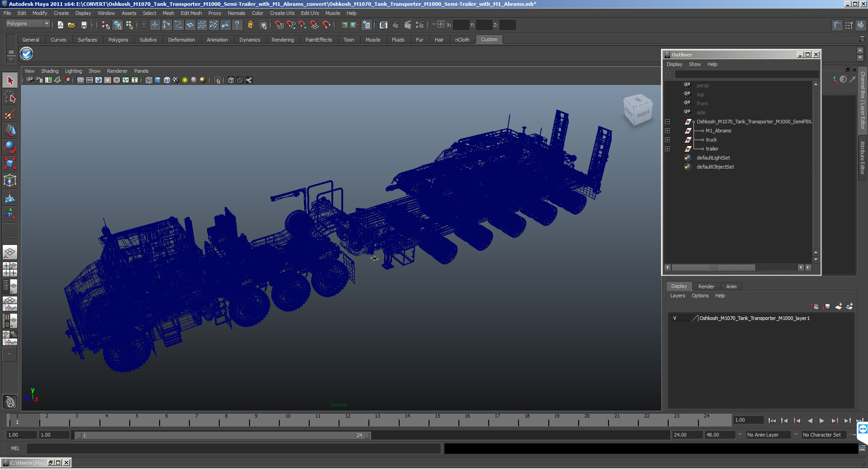
Task: Create layer from selected objects
Action: [x=849, y=306]
